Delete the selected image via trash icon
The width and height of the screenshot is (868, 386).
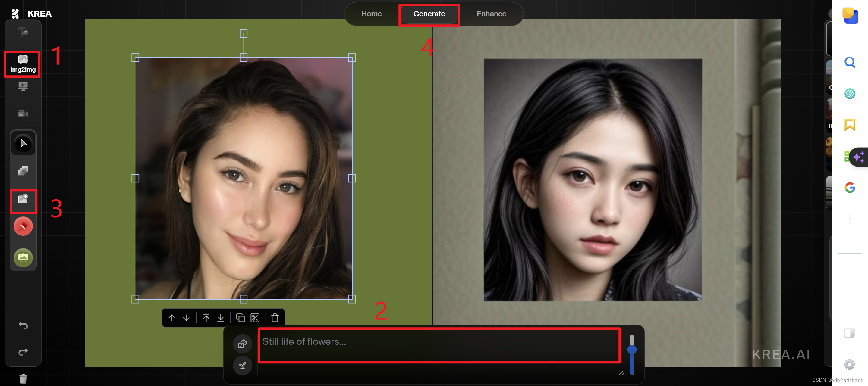click(x=275, y=318)
